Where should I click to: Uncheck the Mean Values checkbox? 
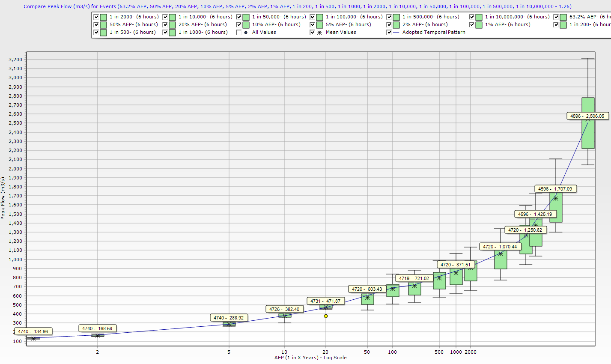(x=312, y=32)
